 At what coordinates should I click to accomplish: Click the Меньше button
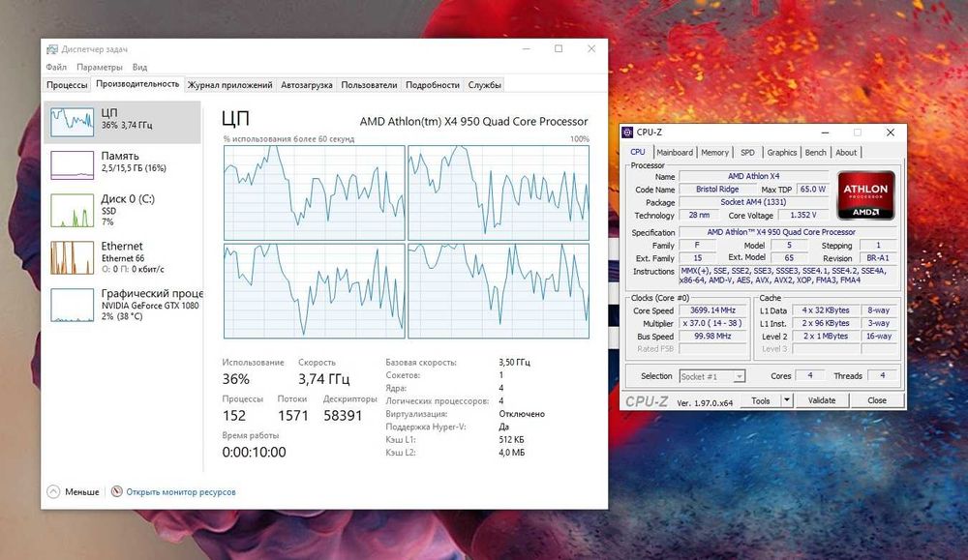pyautogui.click(x=74, y=491)
